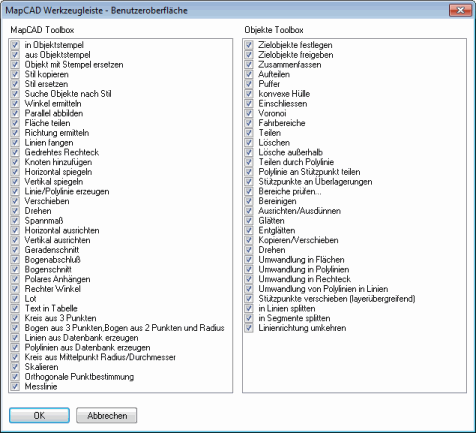Toggle 'Spannmaß' checkbox

(x=15, y=220)
